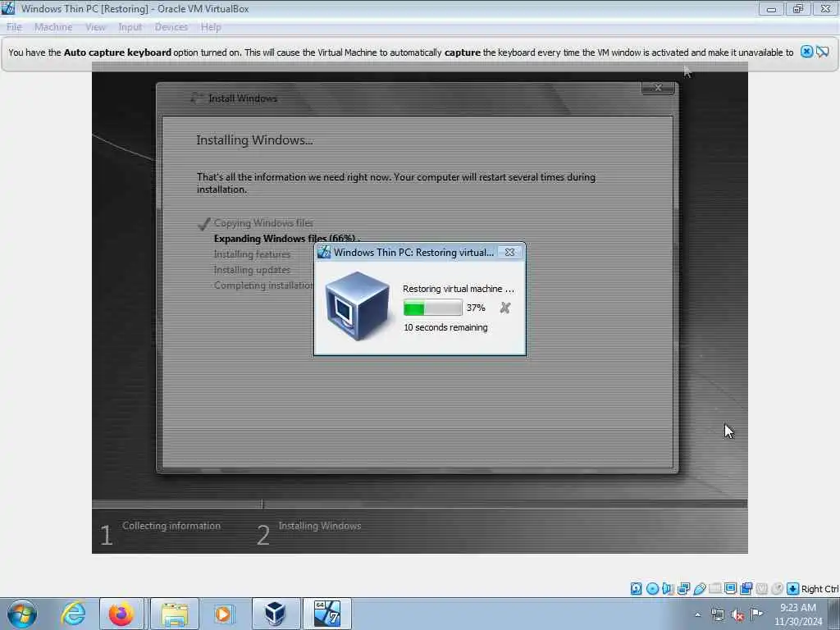840x630 pixels.
Task: Click the display settings indicator icon
Action: (730, 589)
